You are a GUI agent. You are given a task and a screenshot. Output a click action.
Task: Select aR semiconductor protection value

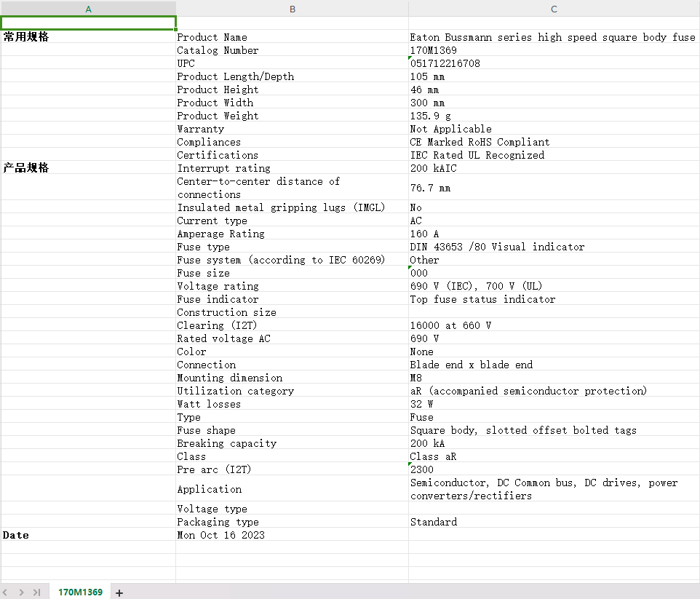(554, 391)
